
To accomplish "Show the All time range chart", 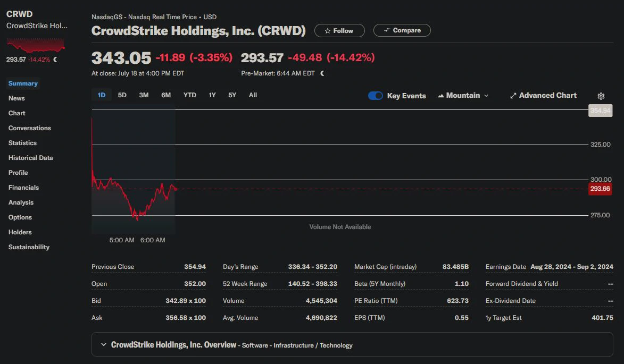I will [x=253, y=95].
